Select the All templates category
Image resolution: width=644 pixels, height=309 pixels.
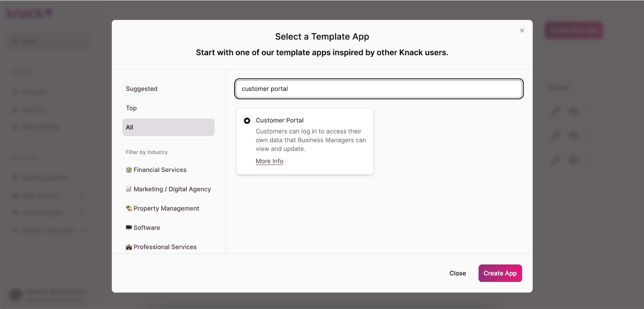[x=168, y=128]
